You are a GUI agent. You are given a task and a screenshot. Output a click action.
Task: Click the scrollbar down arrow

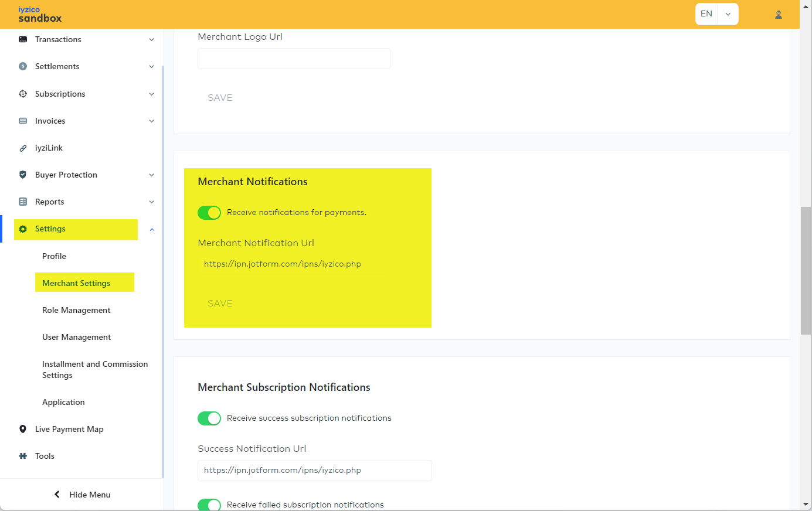tap(806, 504)
